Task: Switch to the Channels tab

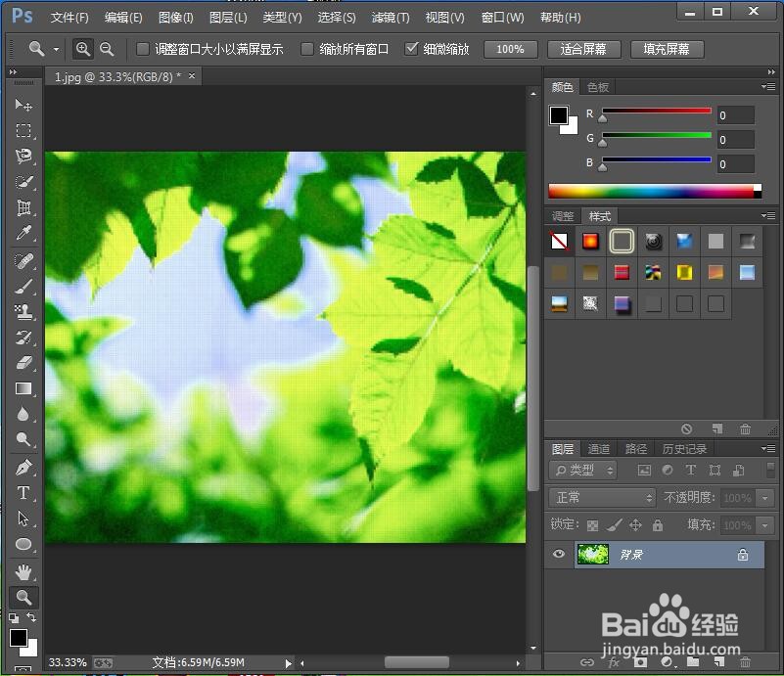Action: click(598, 449)
